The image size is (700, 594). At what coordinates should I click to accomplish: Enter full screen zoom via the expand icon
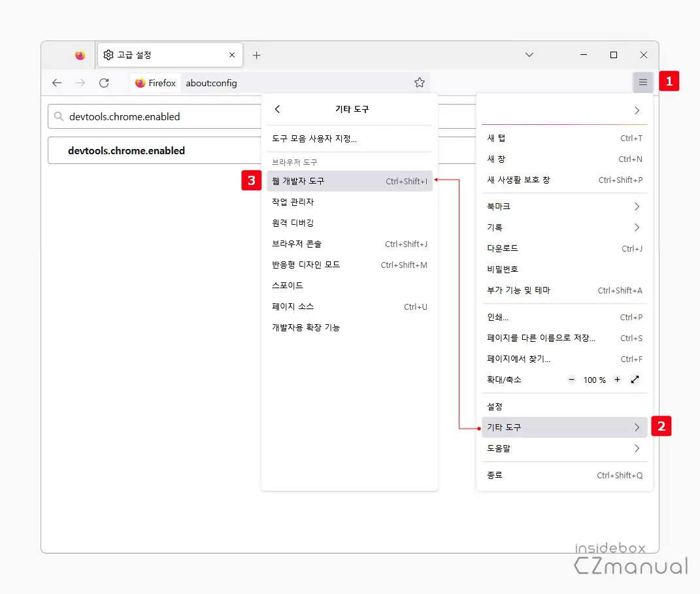tap(635, 380)
